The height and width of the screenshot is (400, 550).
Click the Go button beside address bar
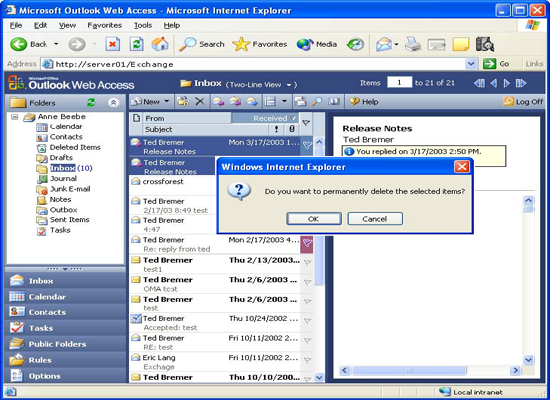(496, 64)
